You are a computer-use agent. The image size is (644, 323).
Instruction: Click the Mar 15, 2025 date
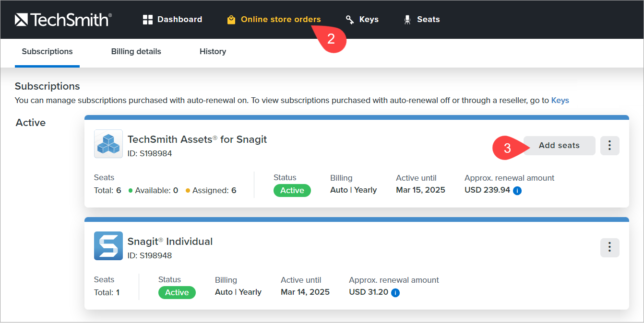421,190
